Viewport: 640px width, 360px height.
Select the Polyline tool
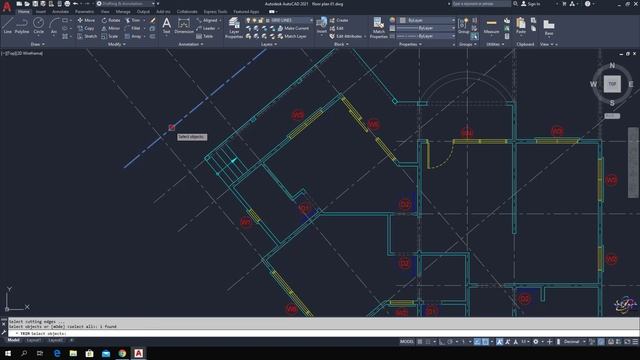click(x=22, y=26)
